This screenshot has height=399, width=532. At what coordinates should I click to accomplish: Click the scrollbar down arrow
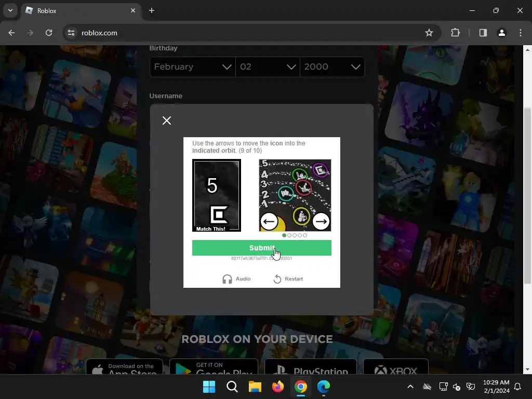[528, 369]
